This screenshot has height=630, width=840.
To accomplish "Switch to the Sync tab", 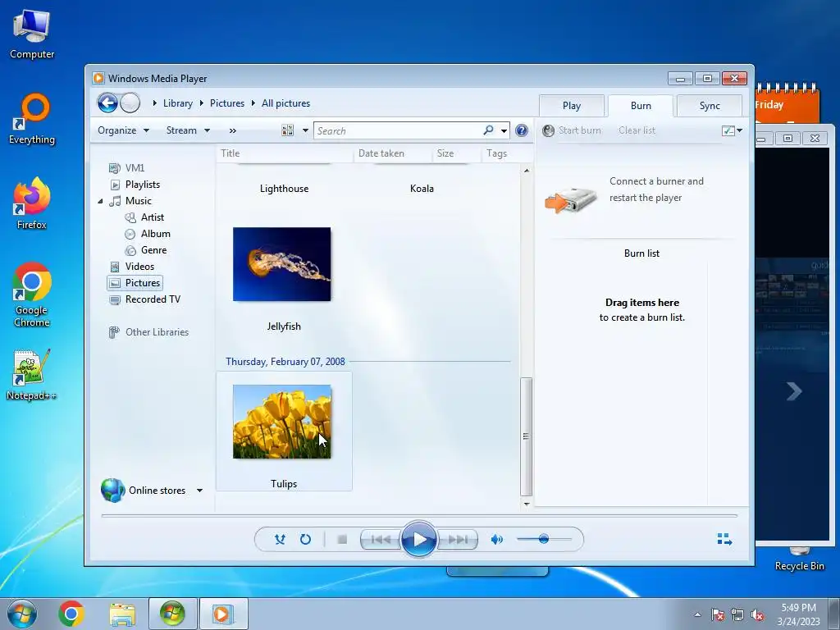I will (x=710, y=106).
